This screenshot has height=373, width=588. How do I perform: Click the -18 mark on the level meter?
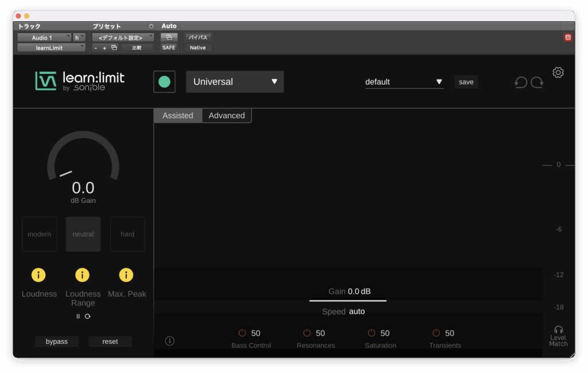pos(558,308)
